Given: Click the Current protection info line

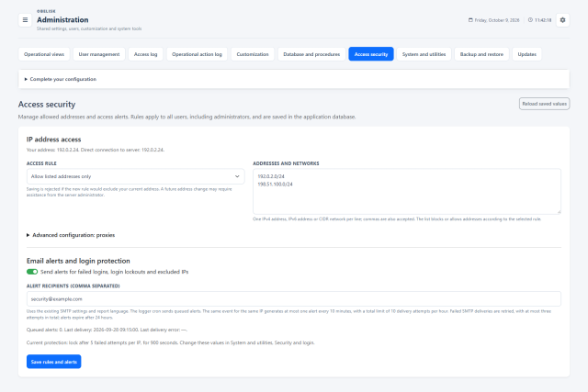Looking at the screenshot, I should coord(170,342).
